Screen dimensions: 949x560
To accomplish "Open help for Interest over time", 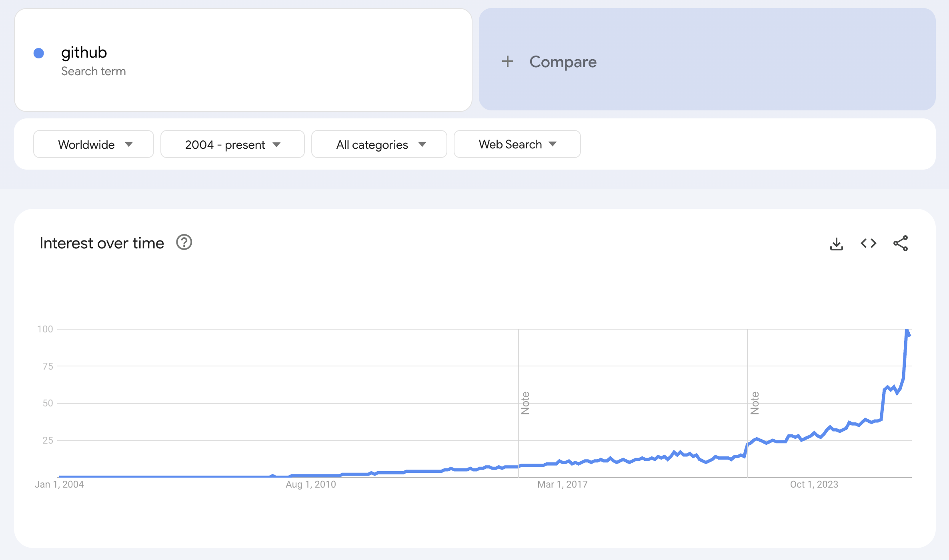I will tap(184, 242).
